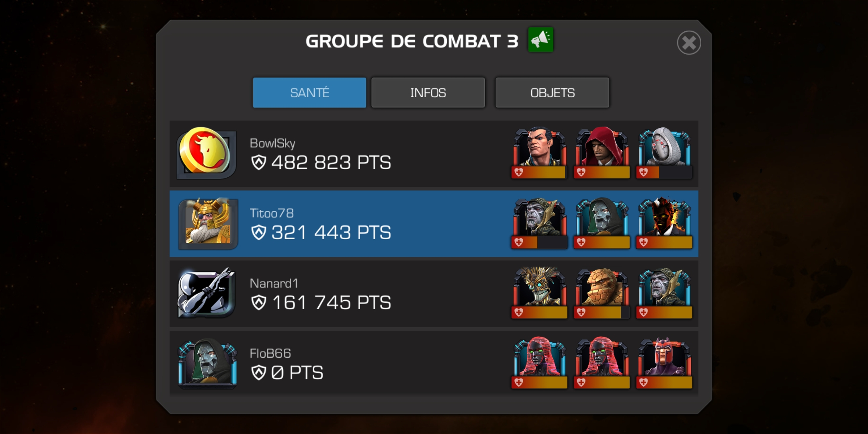This screenshot has width=868, height=434.
Task: Click the BowlSky 482 823 PTS score
Action: coord(321,162)
